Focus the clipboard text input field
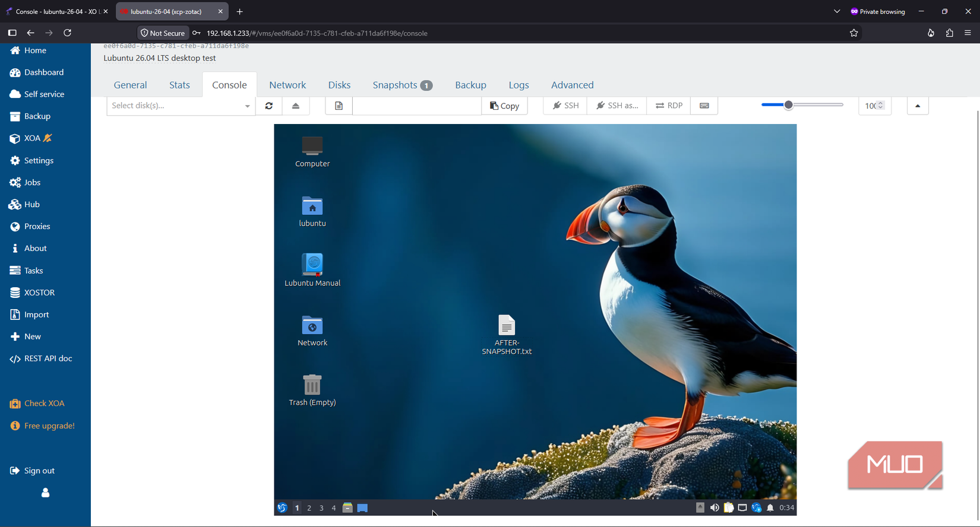The height and width of the screenshot is (527, 980). 417,106
